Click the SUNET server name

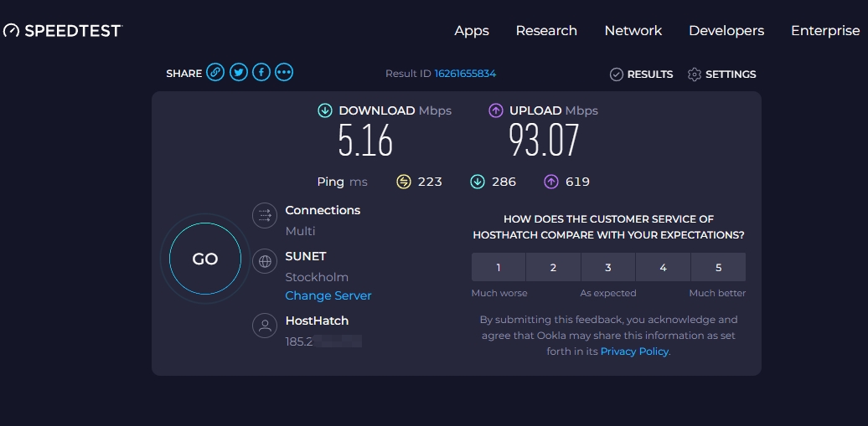[306, 257]
